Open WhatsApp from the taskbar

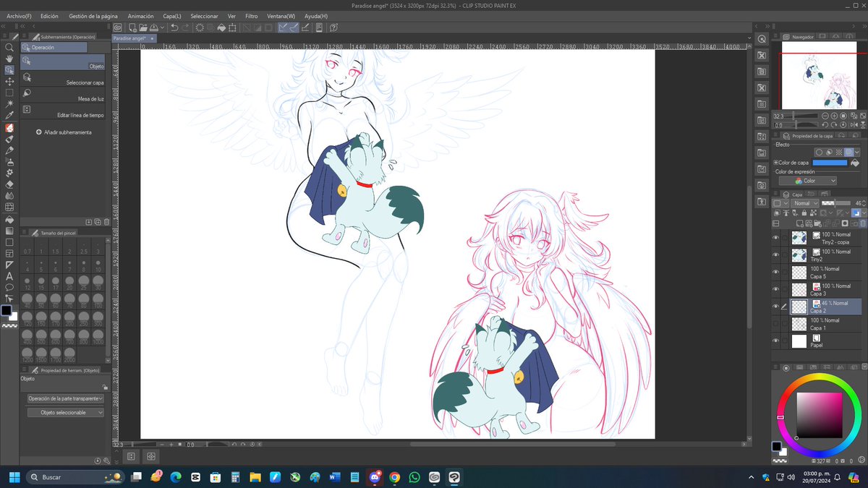point(414,477)
